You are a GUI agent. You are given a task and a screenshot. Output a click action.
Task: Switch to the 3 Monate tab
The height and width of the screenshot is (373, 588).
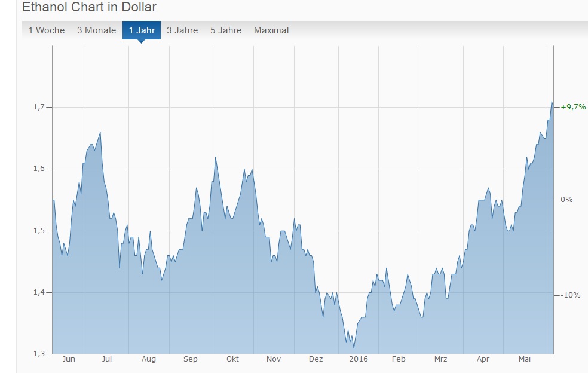click(96, 30)
